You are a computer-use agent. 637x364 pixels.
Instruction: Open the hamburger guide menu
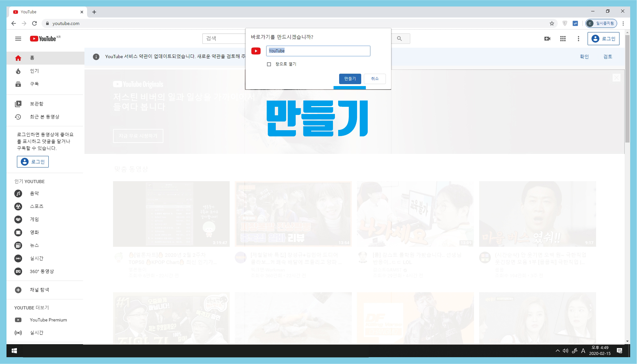click(x=18, y=39)
